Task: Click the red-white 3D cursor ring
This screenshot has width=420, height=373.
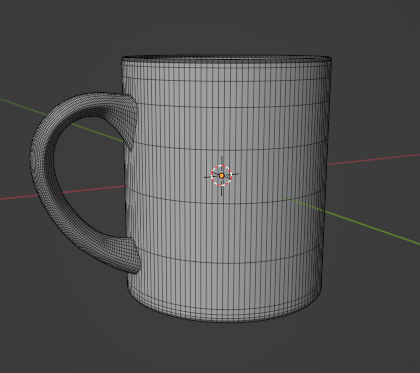Action: (222, 175)
